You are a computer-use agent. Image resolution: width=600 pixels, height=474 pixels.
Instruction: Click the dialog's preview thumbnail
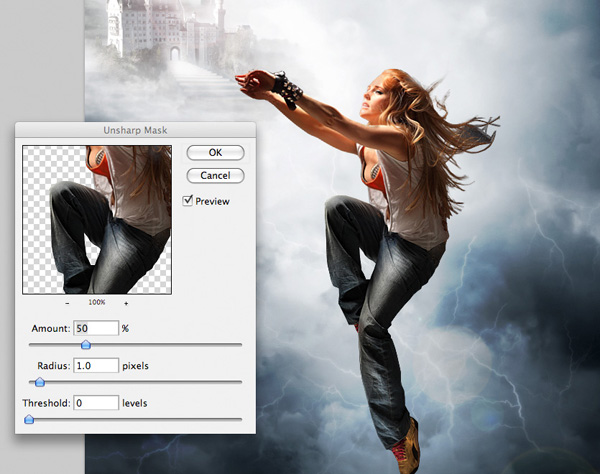pyautogui.click(x=97, y=219)
